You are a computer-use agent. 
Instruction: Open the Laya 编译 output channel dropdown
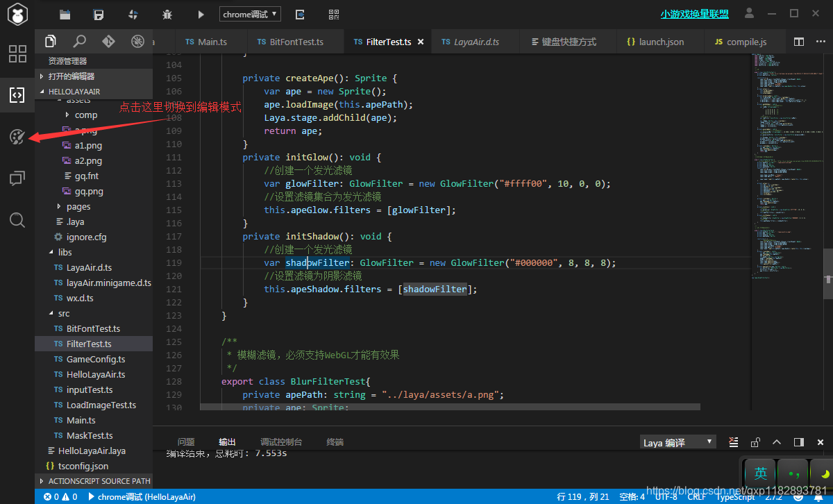[678, 442]
